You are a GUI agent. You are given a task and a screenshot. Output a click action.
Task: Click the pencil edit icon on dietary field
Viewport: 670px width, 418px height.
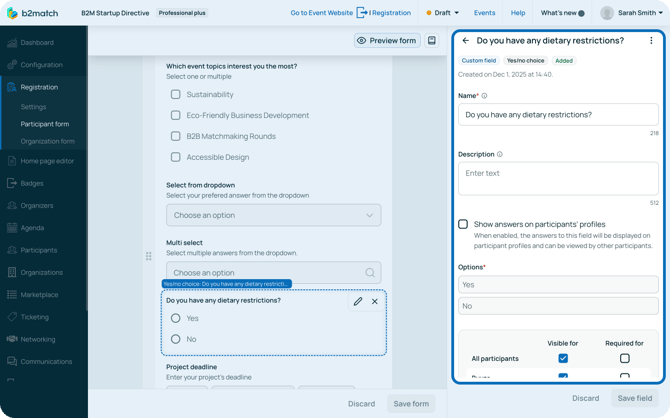(358, 301)
